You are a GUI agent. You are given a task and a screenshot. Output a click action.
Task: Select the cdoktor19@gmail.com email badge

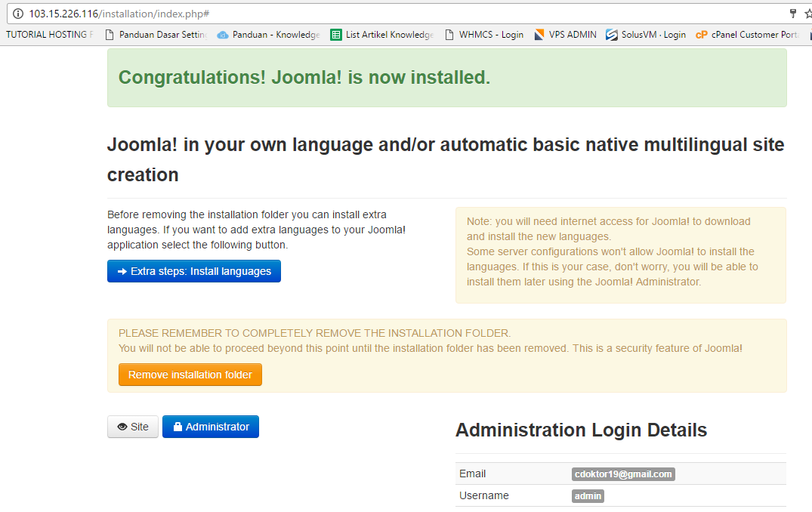[623, 474]
